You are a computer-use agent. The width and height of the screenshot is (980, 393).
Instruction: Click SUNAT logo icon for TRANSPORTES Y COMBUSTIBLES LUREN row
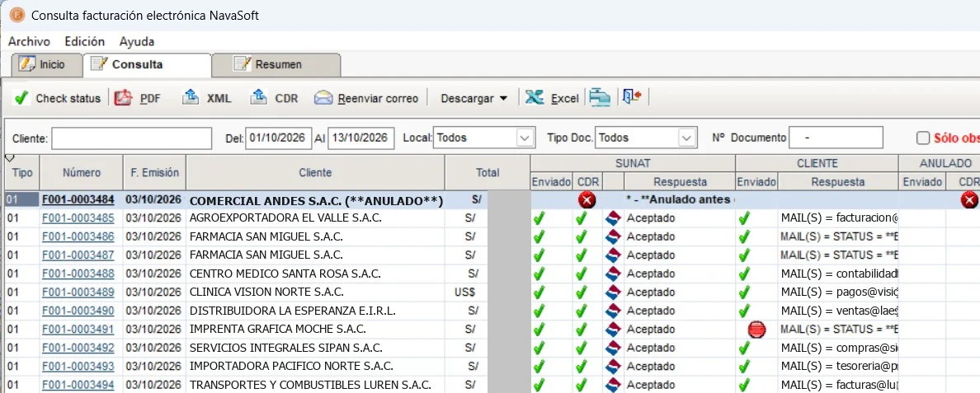(613, 385)
